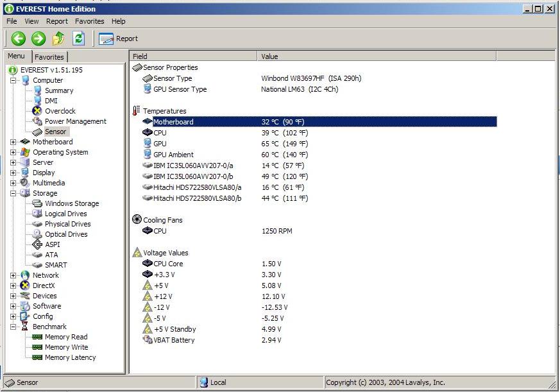The width and height of the screenshot is (560, 392).
Task: Select the Sensor chip icon in the tree
Action: coord(37,132)
